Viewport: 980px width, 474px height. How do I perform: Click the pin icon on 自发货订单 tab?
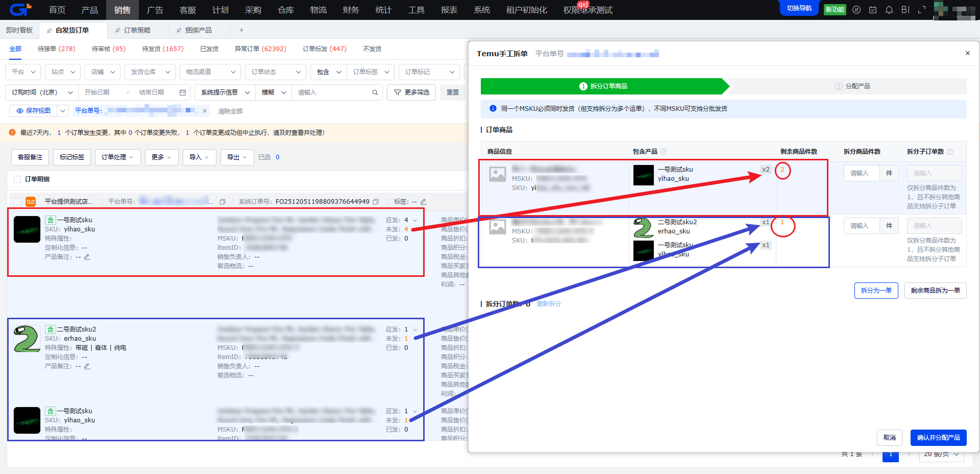pyautogui.click(x=50, y=31)
